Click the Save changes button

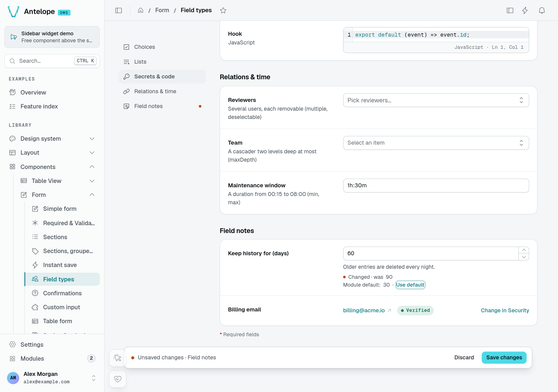tap(504, 358)
